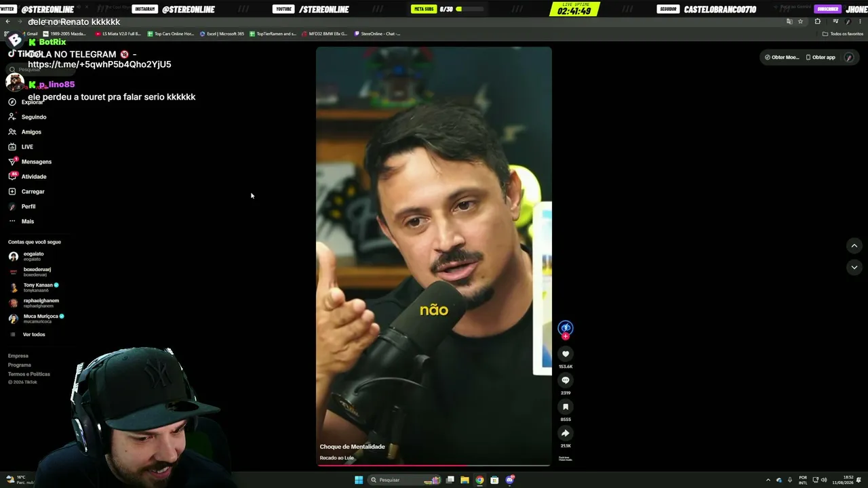Open the browser extensions puzzle icon
The height and width of the screenshot is (488, 868).
tap(817, 22)
